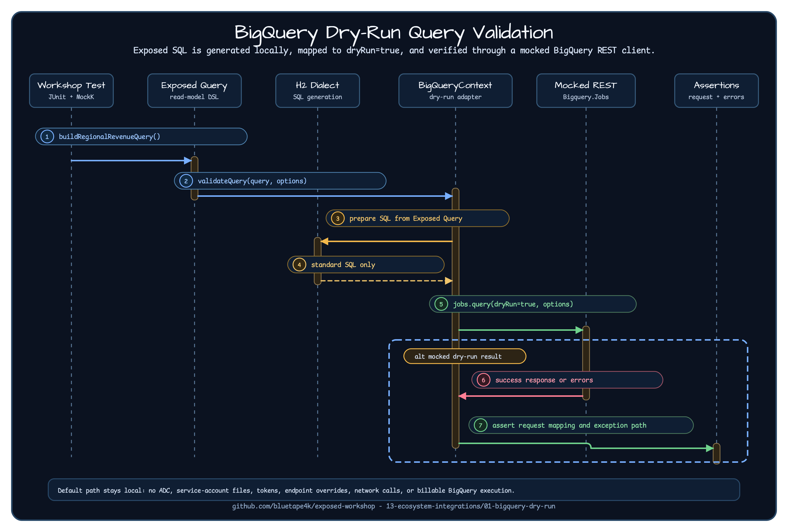Select the 'BigQueryContext' participant heading
788x532 pixels.
455,85
